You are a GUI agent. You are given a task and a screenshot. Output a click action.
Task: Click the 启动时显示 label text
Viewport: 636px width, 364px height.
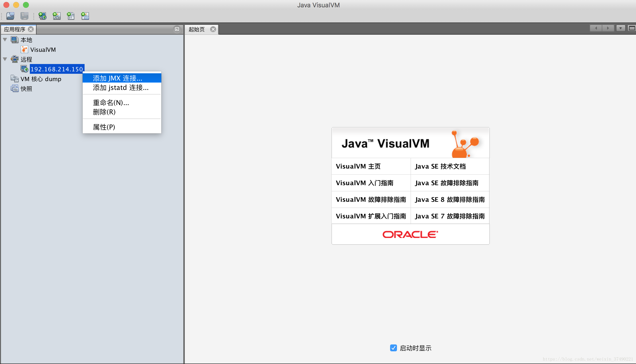[416, 348]
